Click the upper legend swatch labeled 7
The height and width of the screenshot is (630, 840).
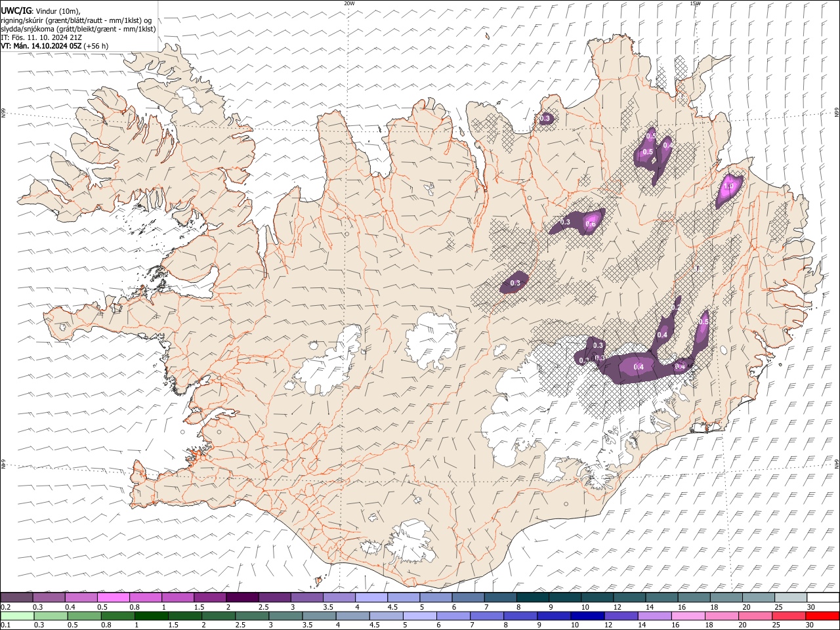[500, 597]
